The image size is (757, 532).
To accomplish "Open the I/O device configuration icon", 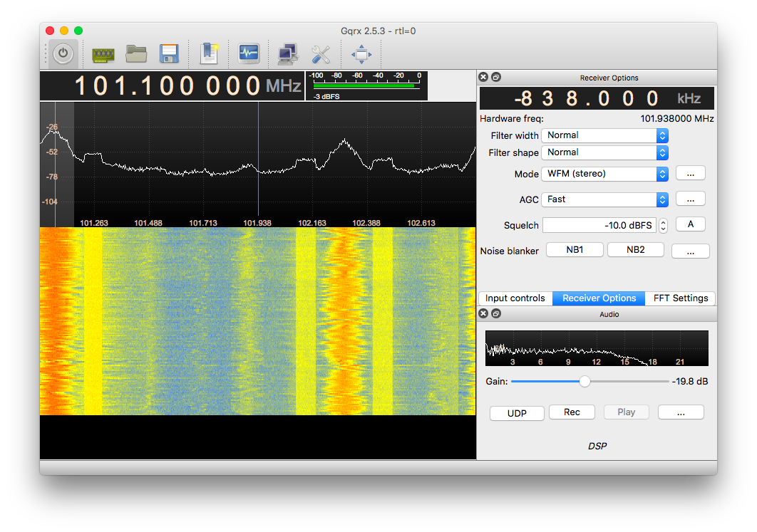I will 103,53.
